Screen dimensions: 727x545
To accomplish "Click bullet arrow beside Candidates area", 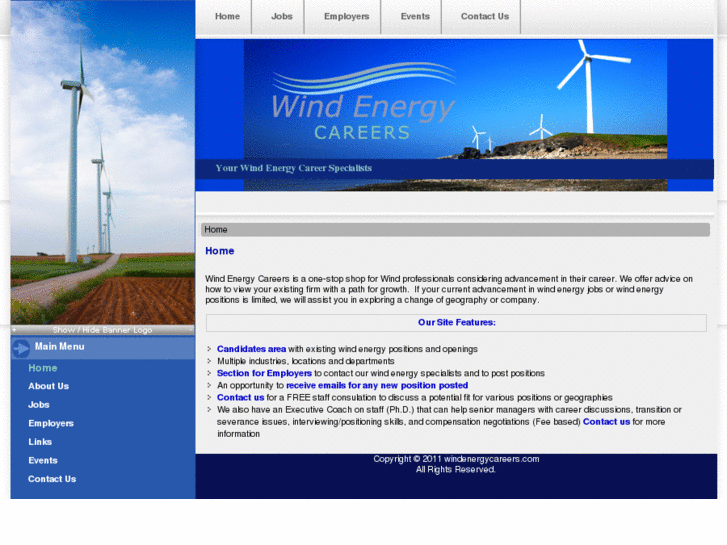I will [x=209, y=348].
